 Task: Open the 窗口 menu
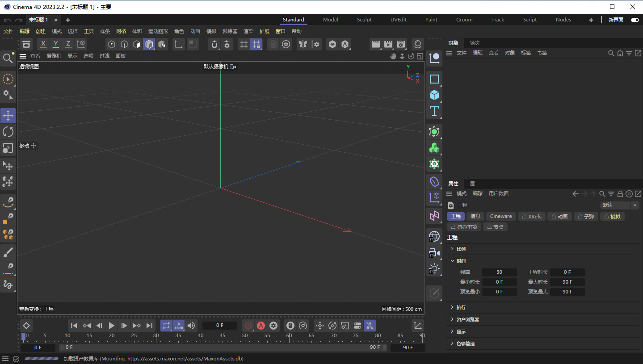280,31
